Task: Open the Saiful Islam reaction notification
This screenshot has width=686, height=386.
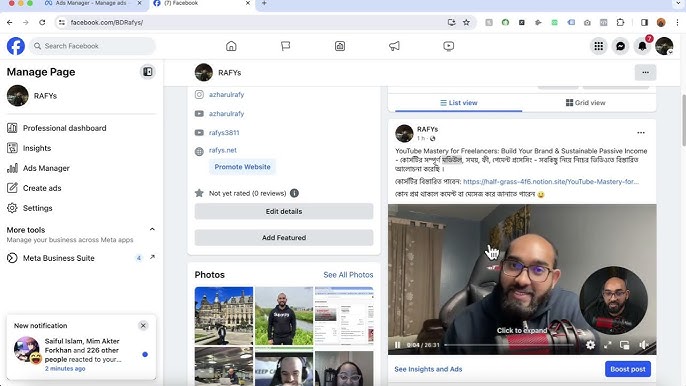Action: click(81, 354)
